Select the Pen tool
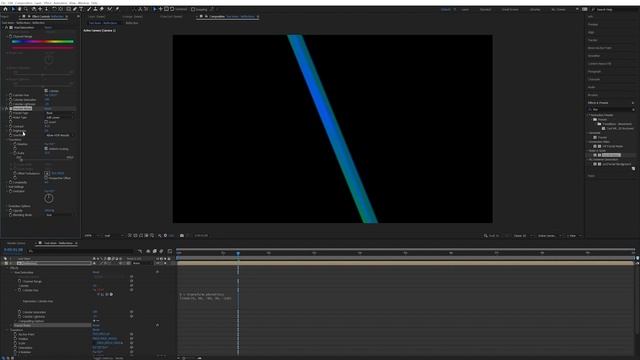This screenshot has width=640, height=360. (x=75, y=9)
